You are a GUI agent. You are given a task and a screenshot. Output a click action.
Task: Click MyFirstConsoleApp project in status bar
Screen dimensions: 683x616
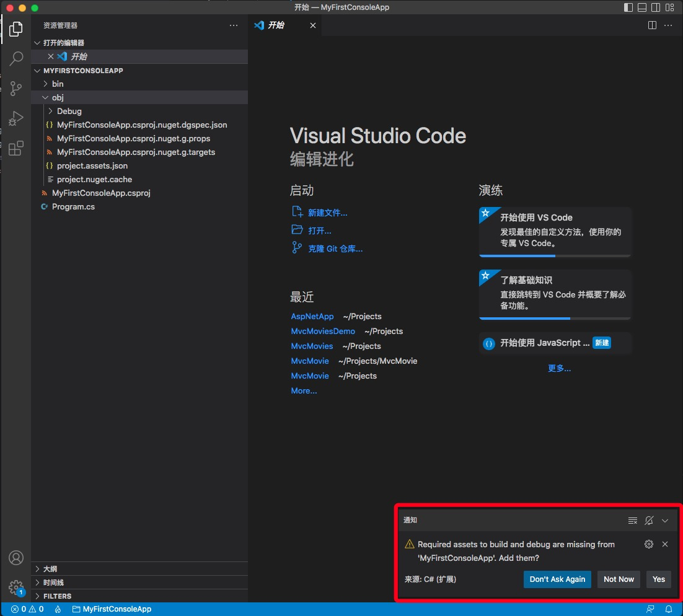coord(112,609)
